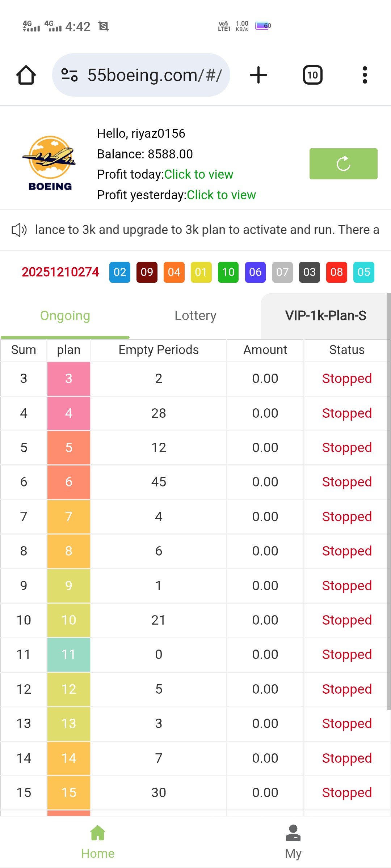Switch to the Ongoing tab

point(65,316)
